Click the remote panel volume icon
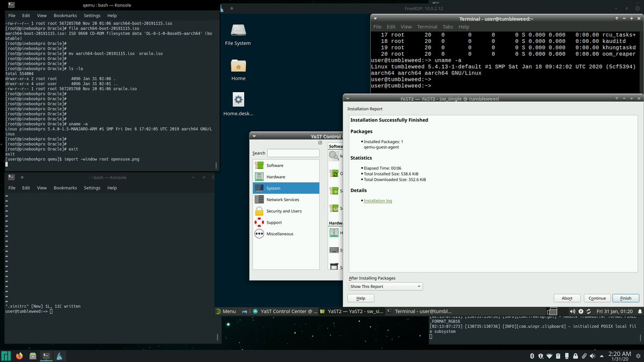The width and height of the screenshot is (644, 362). (x=572, y=312)
